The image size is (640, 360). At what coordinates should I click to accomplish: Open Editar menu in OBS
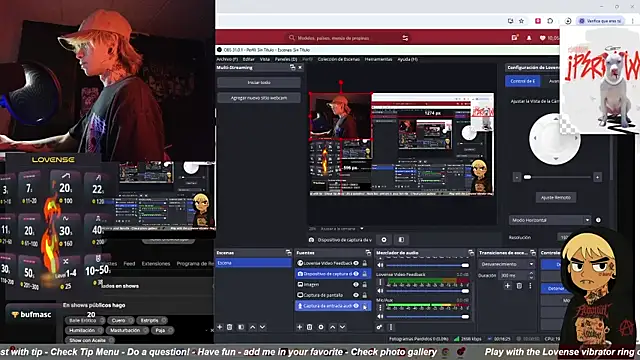click(248, 59)
